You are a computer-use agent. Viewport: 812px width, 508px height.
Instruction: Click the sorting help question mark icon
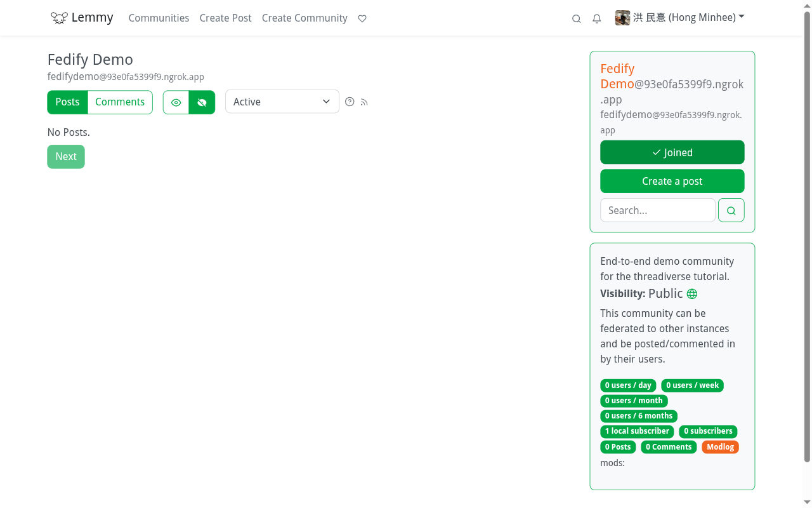[350, 102]
